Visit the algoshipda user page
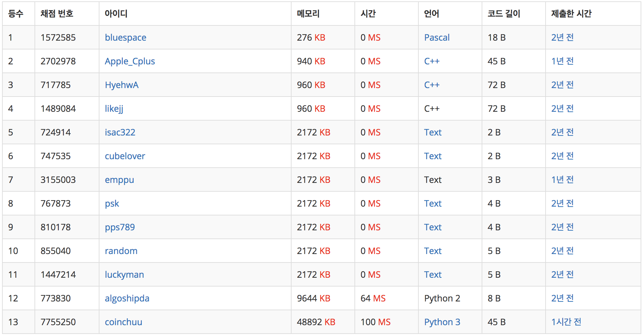 point(127,298)
